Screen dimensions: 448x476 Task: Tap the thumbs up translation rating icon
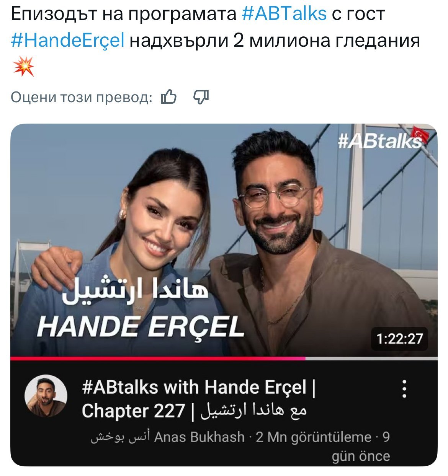click(x=169, y=97)
